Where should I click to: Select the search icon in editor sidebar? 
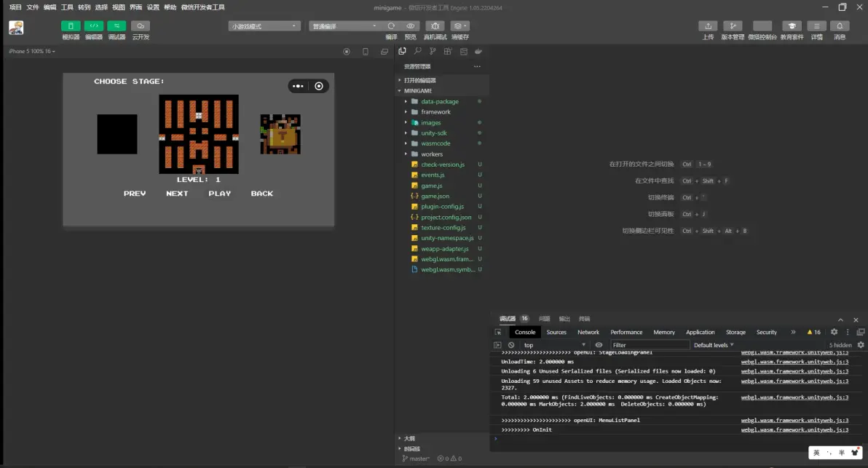[x=418, y=52]
